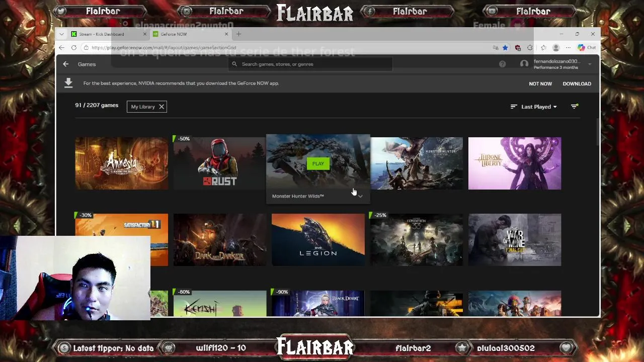
Task: Toggle the favorites star for this page
Action: [505, 48]
